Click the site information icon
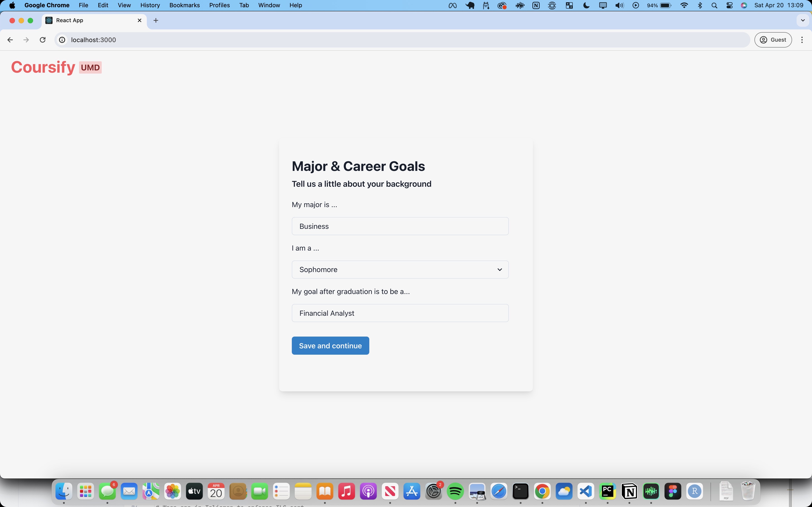Screen dimensions: 812x507 coord(62,40)
